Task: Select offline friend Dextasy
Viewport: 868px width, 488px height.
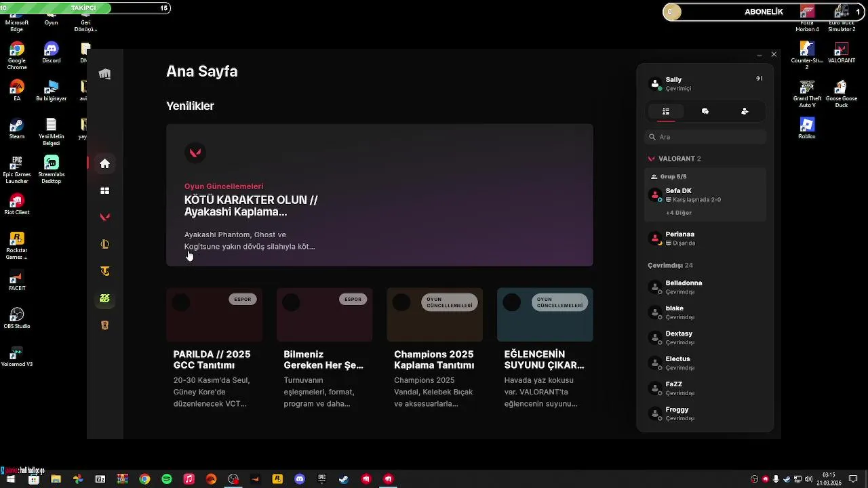Action: coord(705,338)
